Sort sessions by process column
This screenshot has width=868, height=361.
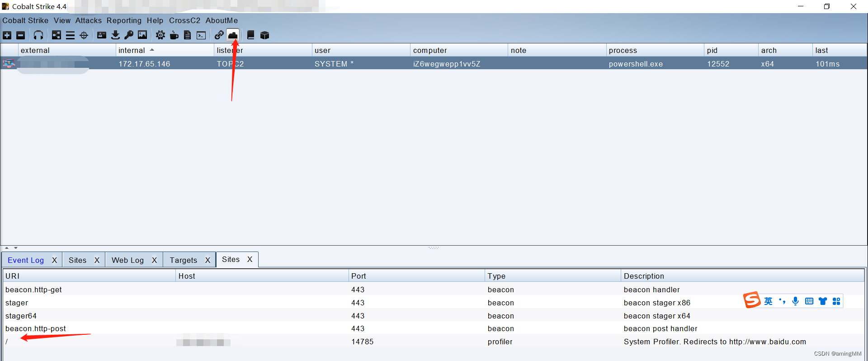point(655,50)
